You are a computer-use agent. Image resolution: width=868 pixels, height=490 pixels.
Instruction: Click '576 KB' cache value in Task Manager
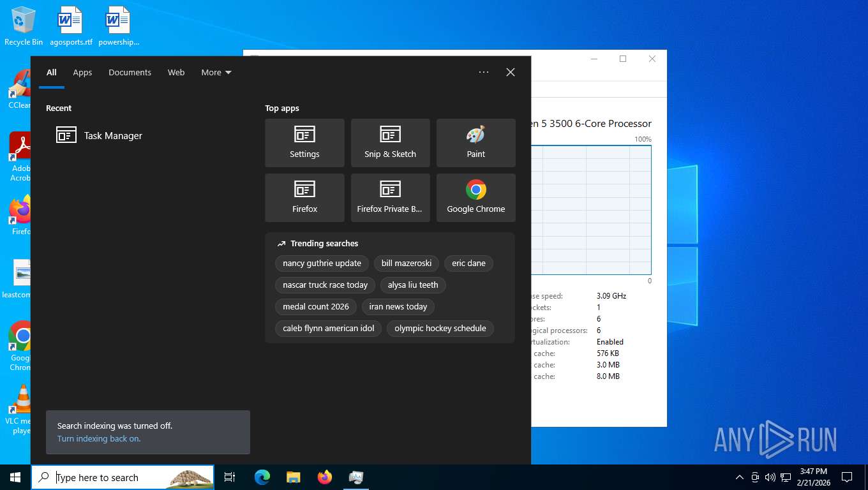(x=608, y=353)
